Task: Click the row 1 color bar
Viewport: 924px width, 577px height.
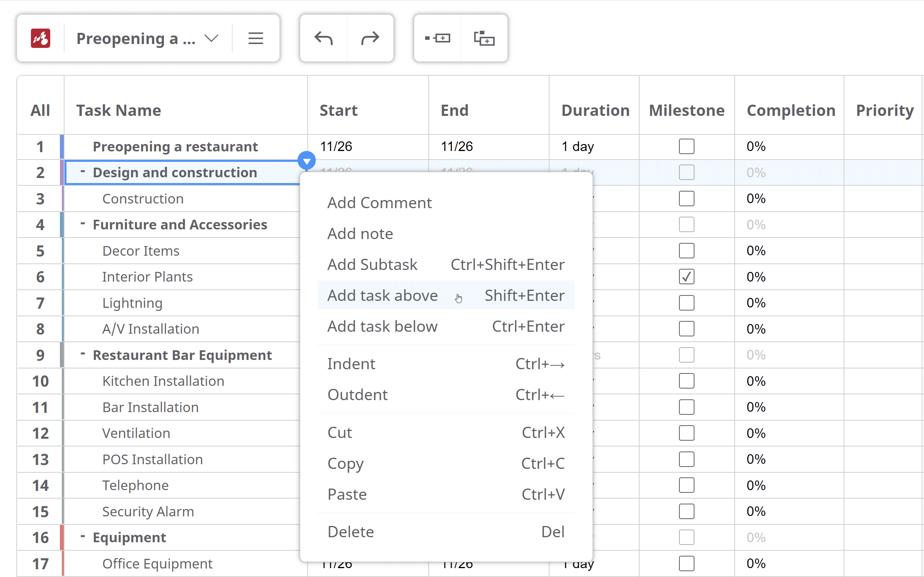Action: click(x=62, y=147)
